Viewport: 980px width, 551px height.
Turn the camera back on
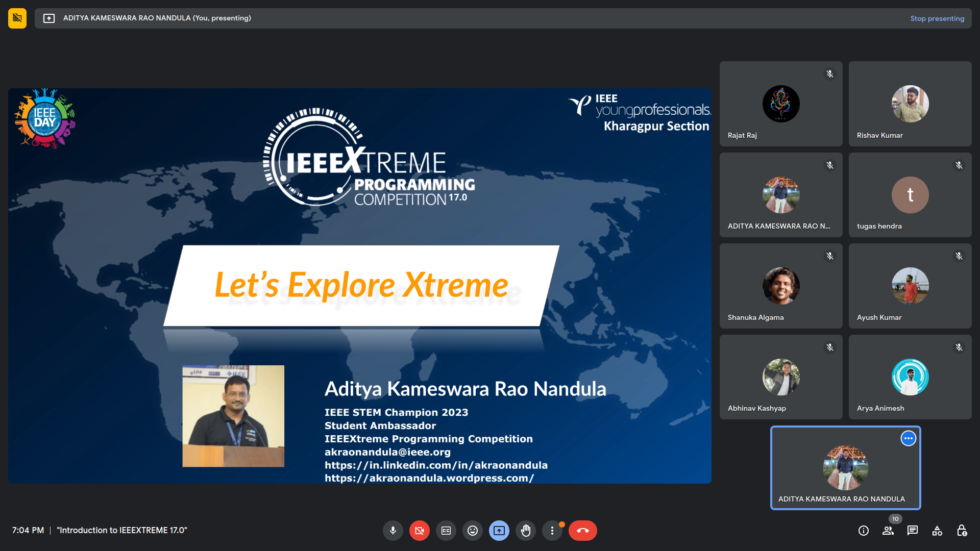[x=420, y=531]
